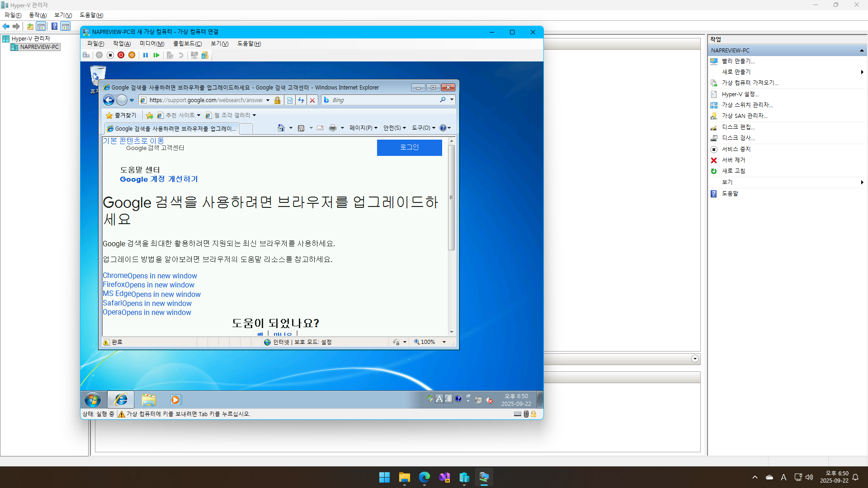
Task: Open the 페이지(P) command dropdown
Action: [363, 128]
